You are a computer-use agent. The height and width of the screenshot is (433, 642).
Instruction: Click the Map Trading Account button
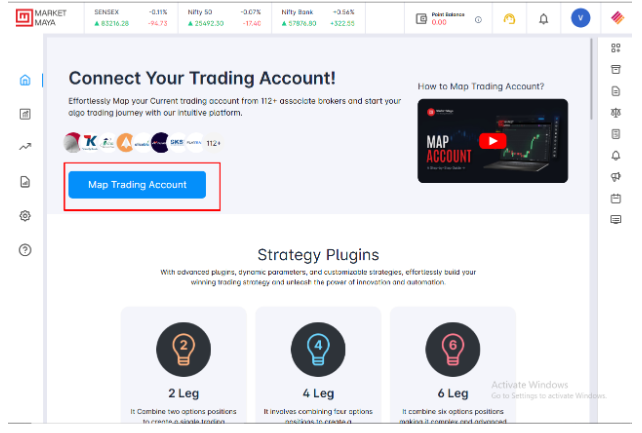(137, 185)
